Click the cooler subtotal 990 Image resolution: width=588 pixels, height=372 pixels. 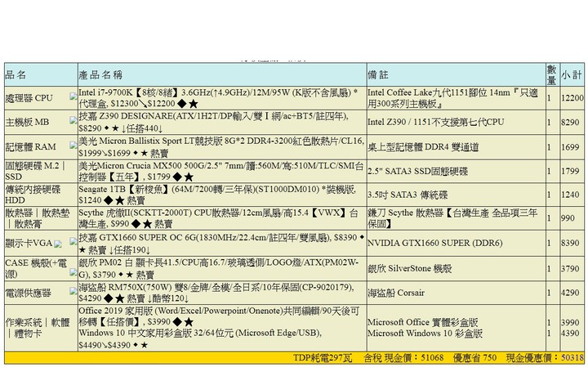coord(568,218)
